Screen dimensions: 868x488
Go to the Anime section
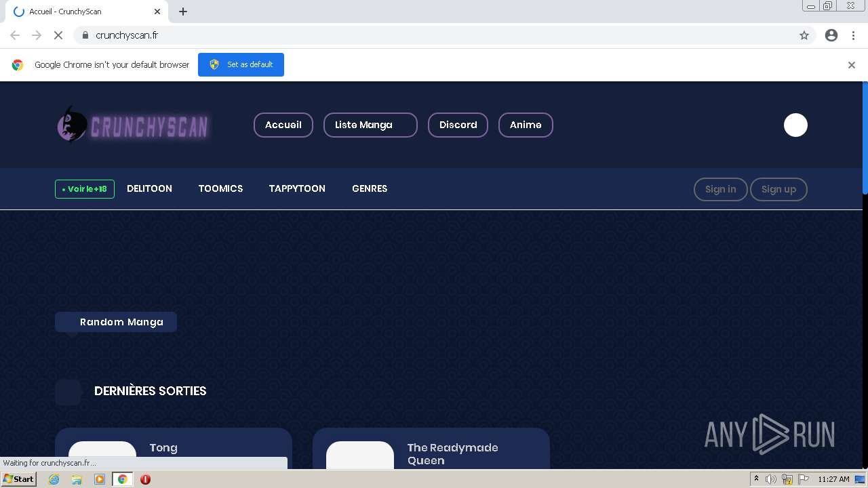tap(526, 125)
